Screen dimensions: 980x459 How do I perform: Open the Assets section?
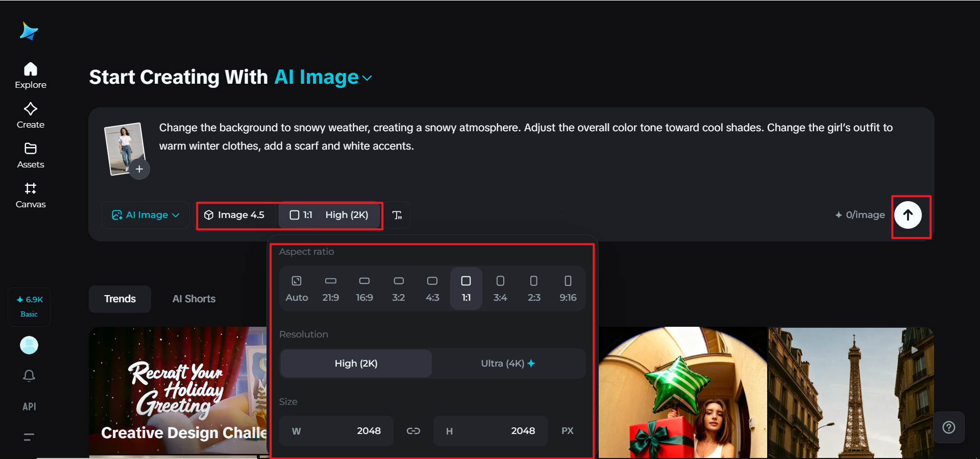coord(31,155)
